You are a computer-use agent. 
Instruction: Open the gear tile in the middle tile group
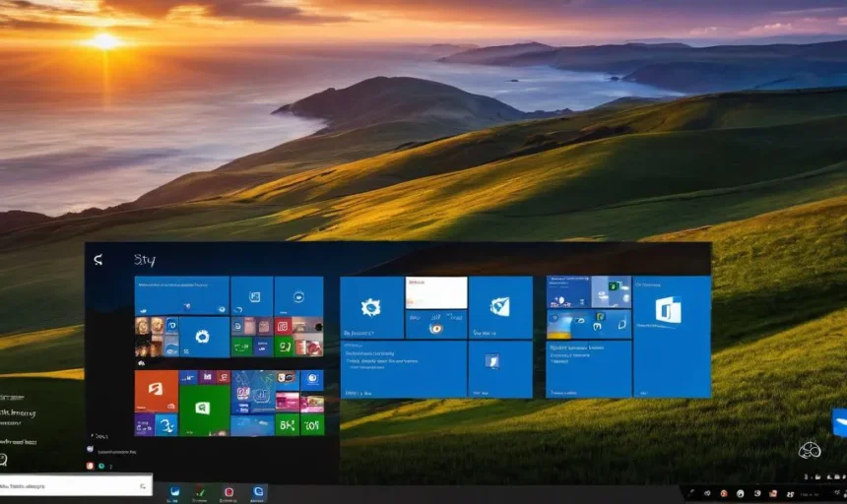pyautogui.click(x=371, y=307)
